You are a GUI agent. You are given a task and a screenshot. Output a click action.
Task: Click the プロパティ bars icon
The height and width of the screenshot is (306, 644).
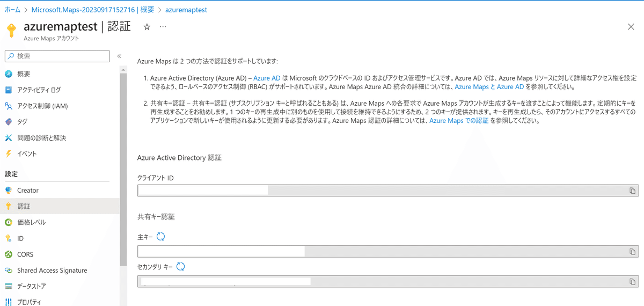pos(8,302)
